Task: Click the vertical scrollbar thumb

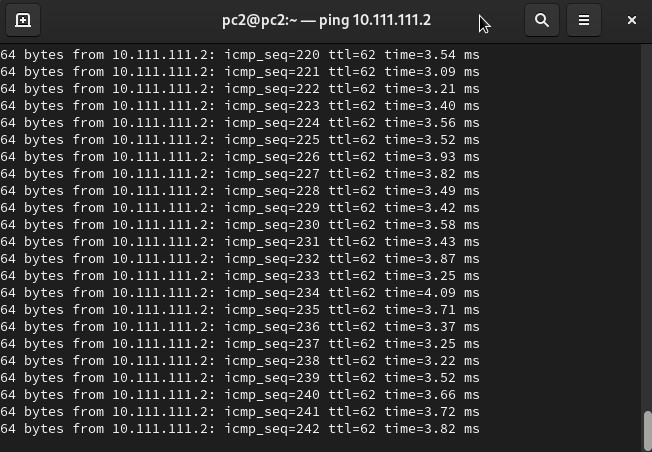Action: pyautogui.click(x=647, y=430)
